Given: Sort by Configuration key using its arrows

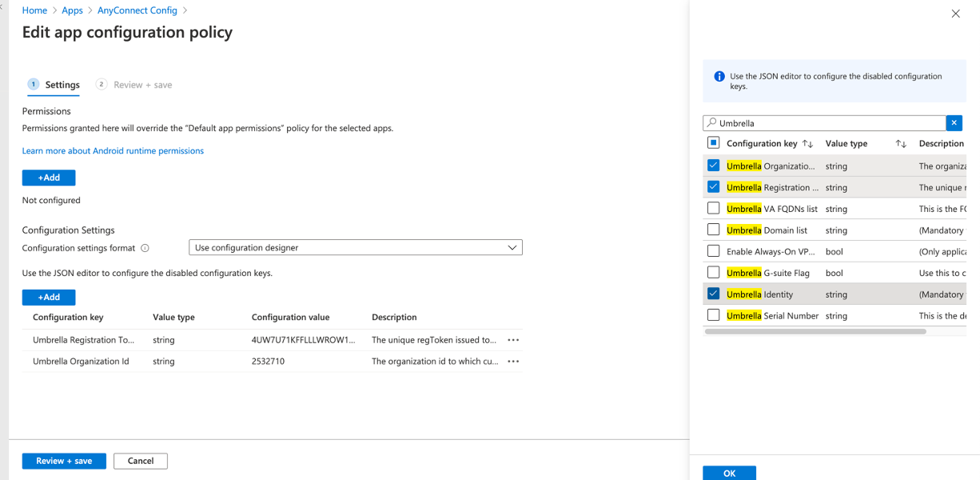Looking at the screenshot, I should tap(807, 144).
